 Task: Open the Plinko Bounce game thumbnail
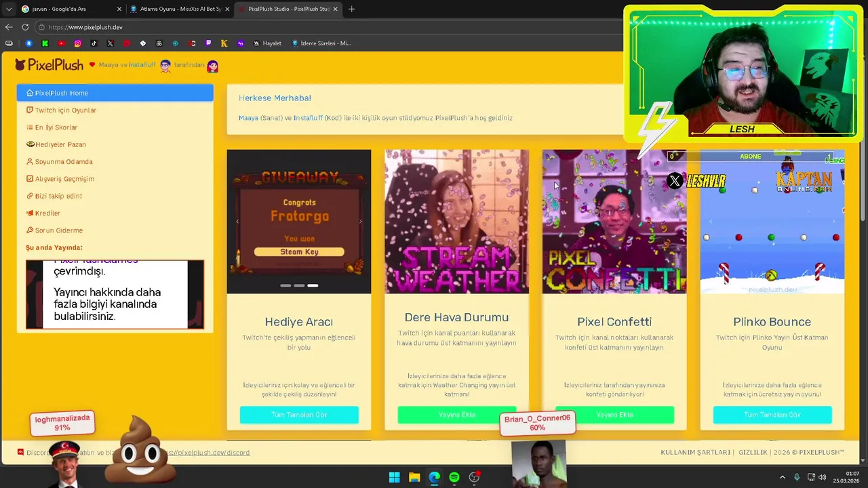coord(772,222)
